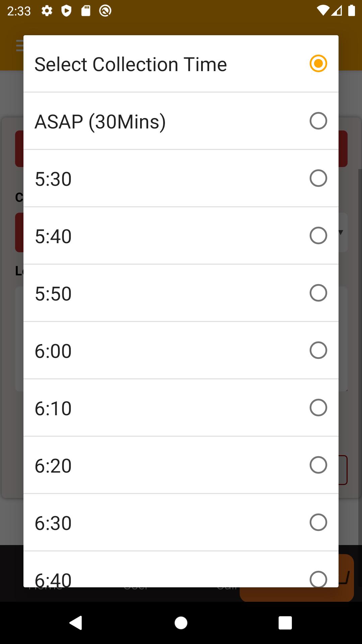This screenshot has height=644, width=362.
Task: Tap the Play Protect shield status icon
Action: 66,11
